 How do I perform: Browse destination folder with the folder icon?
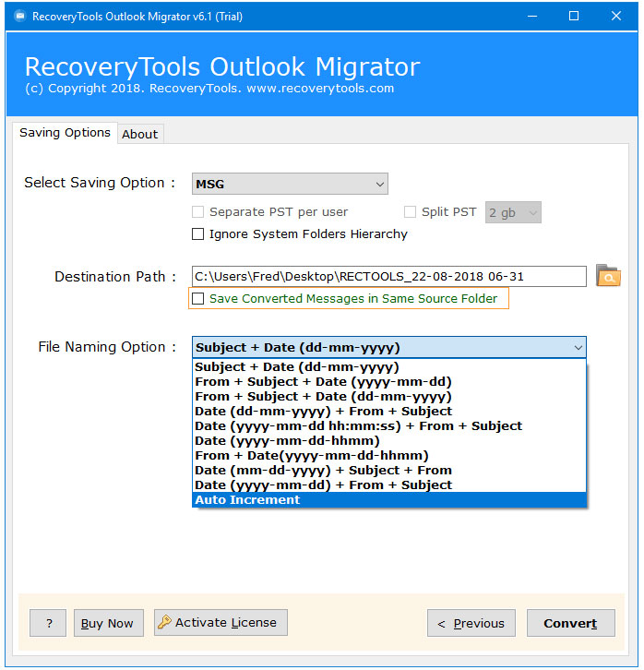tap(608, 275)
